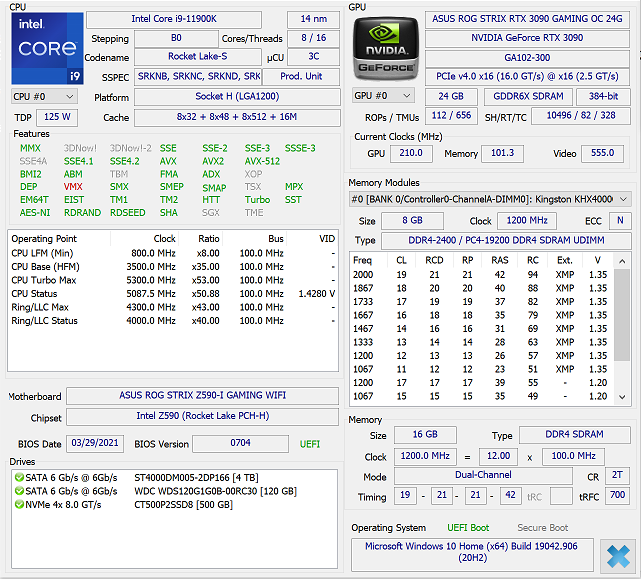The width and height of the screenshot is (641, 579).
Task: Click the Stepping B0 field
Action: [x=176, y=38]
